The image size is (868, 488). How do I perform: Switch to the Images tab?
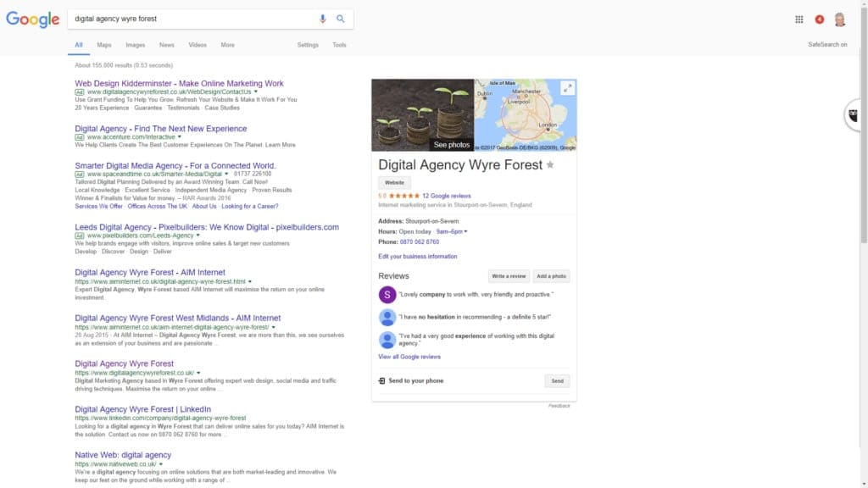pos(135,45)
